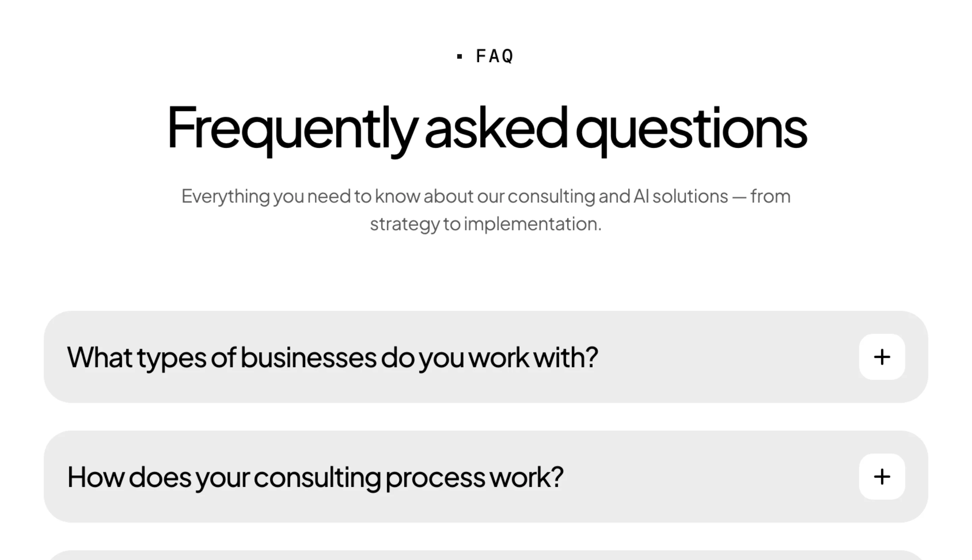Click the word 'How' in second question

coord(96,477)
